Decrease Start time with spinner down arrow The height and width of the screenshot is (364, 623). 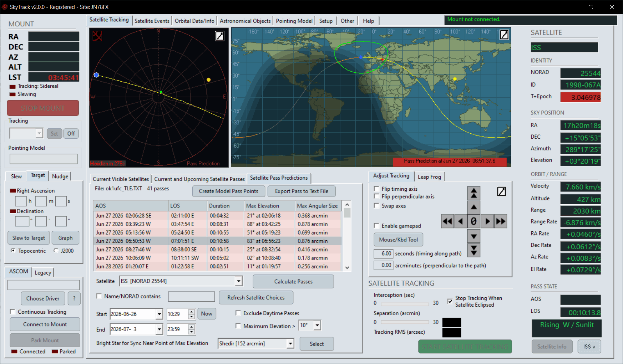192,317
